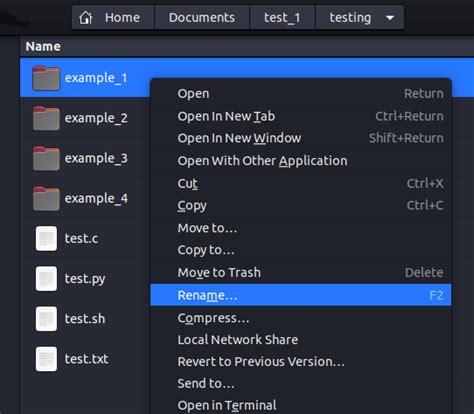Select the example_3 folder name

(x=96, y=159)
